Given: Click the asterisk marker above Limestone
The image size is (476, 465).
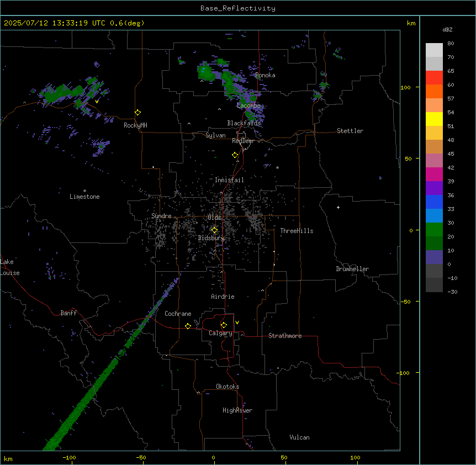Looking at the screenshot, I should pos(84,191).
